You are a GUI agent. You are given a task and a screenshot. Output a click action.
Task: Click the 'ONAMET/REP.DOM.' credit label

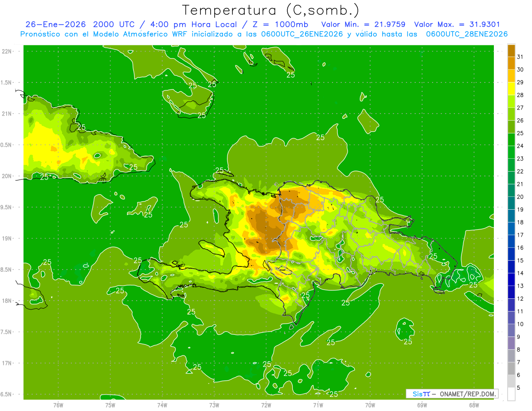tap(469, 394)
